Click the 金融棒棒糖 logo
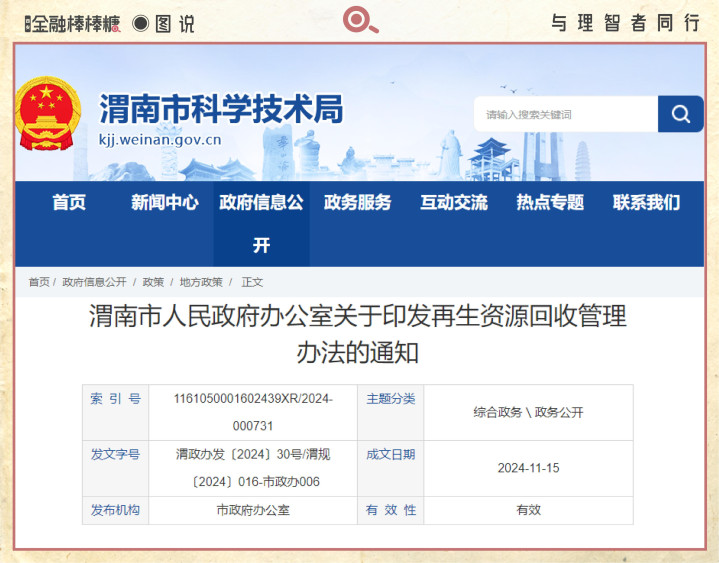The width and height of the screenshot is (719, 563). [x=72, y=23]
